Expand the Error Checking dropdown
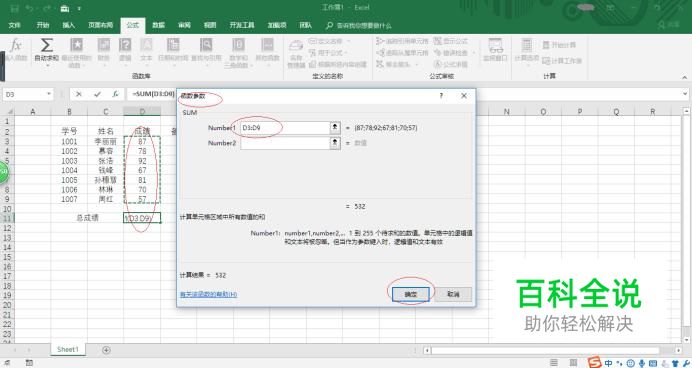The height and width of the screenshot is (368, 692). [x=474, y=53]
